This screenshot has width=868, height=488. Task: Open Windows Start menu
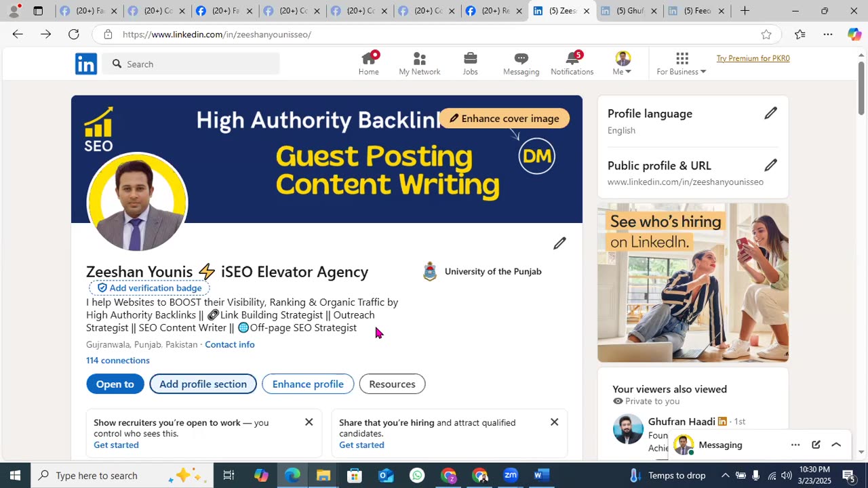15,475
